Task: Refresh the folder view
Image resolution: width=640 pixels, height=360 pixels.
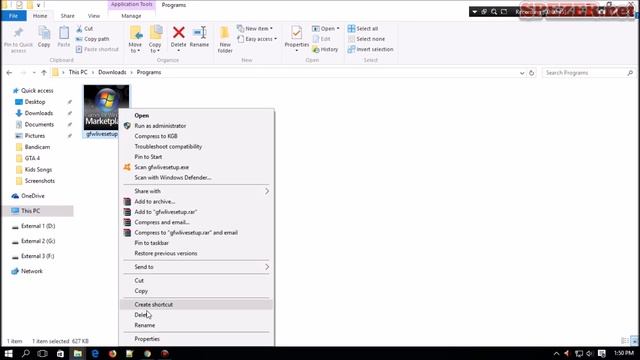Action: pos(531,73)
